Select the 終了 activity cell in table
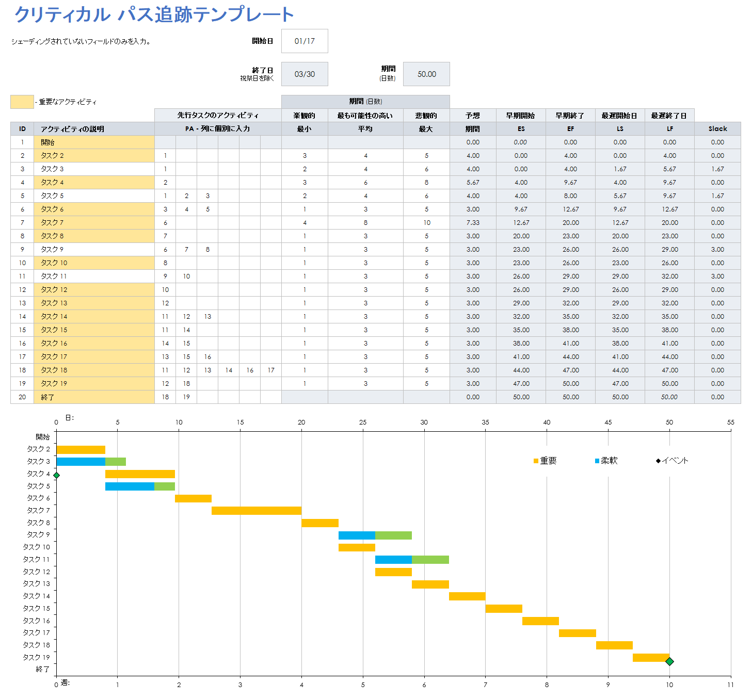This screenshot has height=700, width=752. tap(94, 397)
